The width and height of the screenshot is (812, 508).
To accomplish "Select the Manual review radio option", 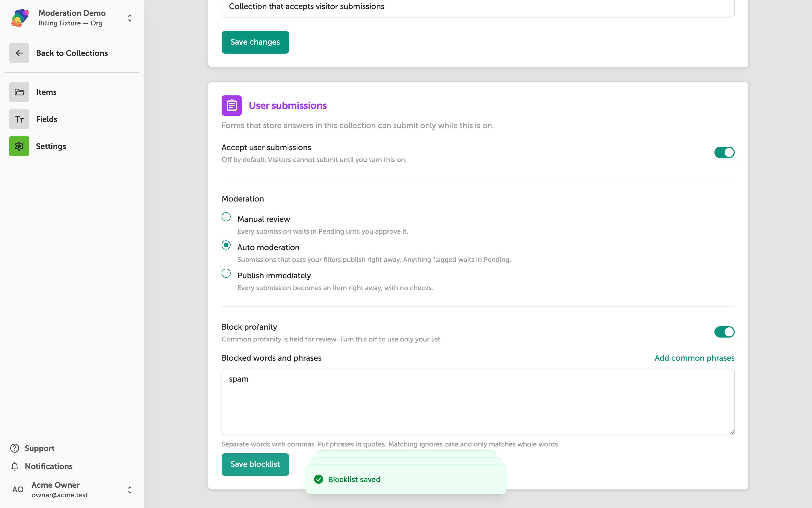I will click(x=226, y=217).
